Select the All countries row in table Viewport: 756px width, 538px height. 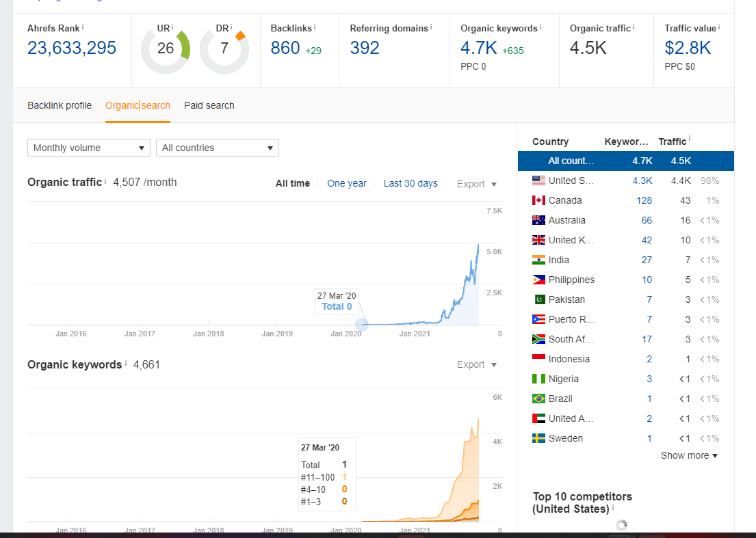coord(626,161)
